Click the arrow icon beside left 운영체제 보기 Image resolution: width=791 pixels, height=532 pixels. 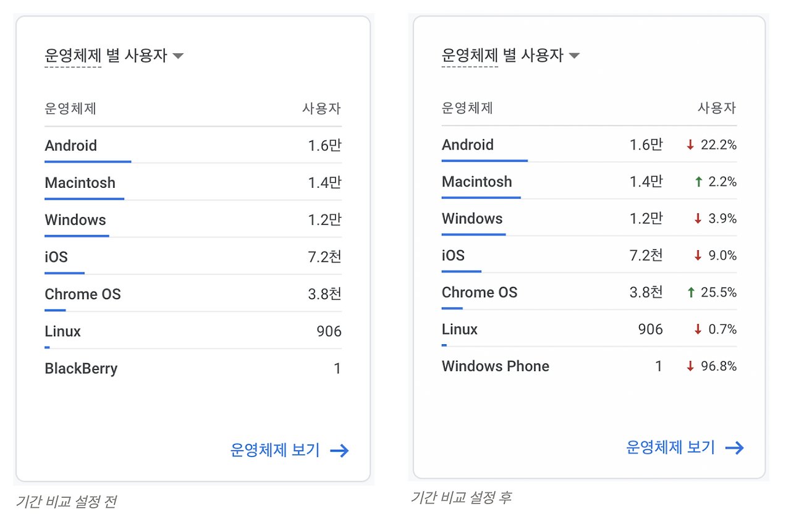coord(340,450)
